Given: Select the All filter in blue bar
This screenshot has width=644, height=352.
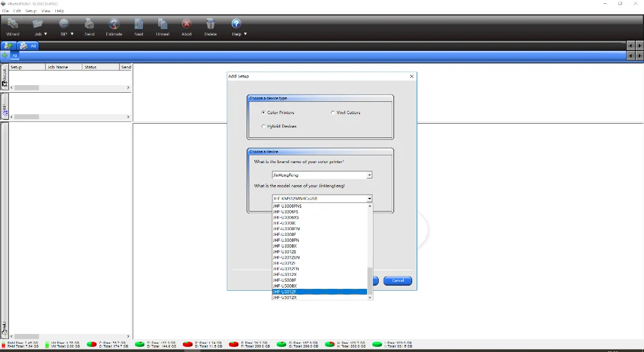Looking at the screenshot, I should 14,55.
